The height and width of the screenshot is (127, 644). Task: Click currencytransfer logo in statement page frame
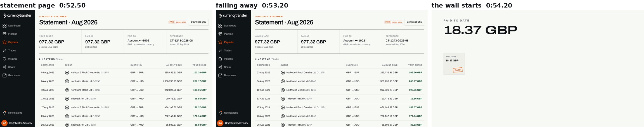click(x=17, y=16)
